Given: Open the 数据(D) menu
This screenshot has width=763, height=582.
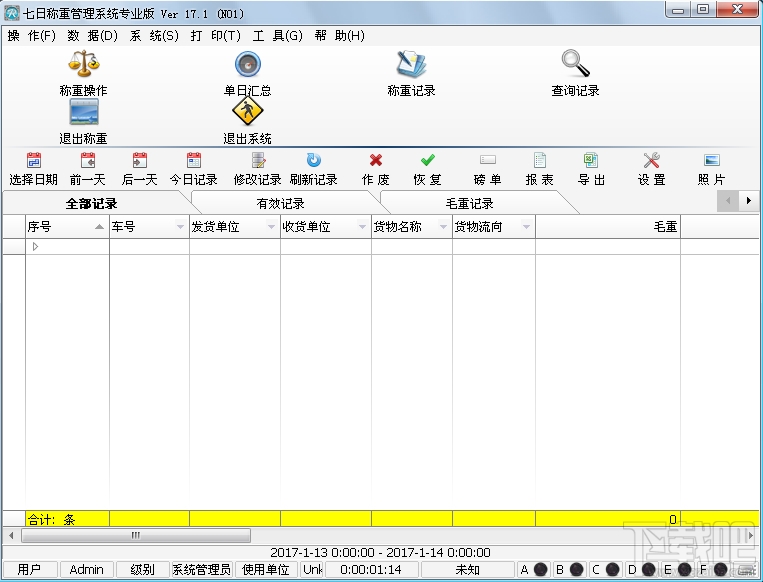Looking at the screenshot, I should (92, 36).
